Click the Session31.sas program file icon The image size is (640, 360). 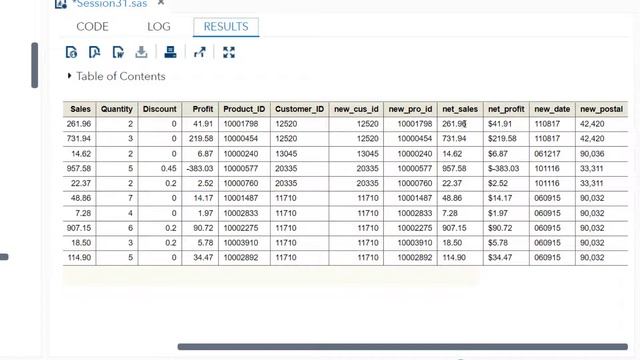point(61,4)
